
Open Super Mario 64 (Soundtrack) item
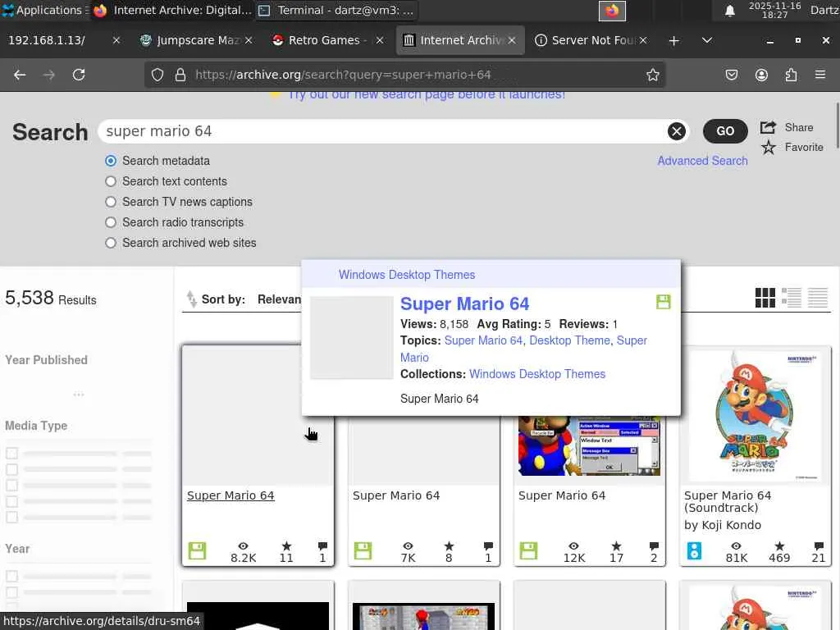728,501
